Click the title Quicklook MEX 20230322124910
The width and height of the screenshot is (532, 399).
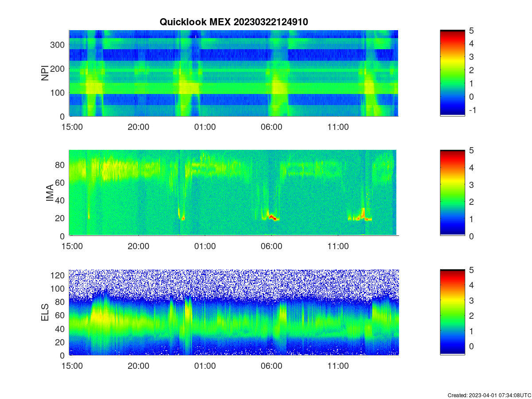pyautogui.click(x=234, y=21)
